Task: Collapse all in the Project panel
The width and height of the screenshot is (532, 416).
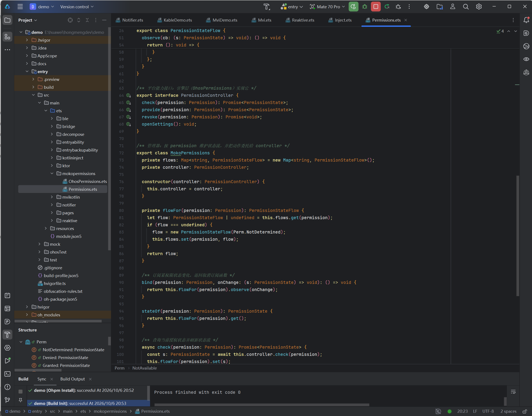Action: pos(87,20)
